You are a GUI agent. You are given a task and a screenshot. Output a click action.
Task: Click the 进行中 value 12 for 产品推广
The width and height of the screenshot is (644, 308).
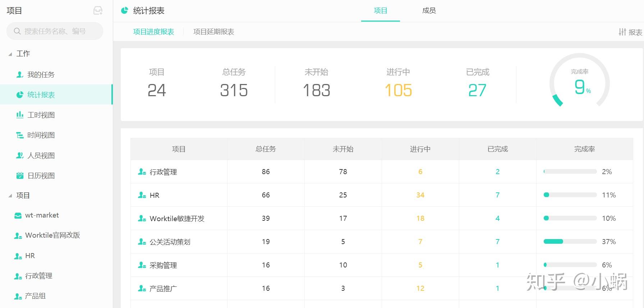420,288
